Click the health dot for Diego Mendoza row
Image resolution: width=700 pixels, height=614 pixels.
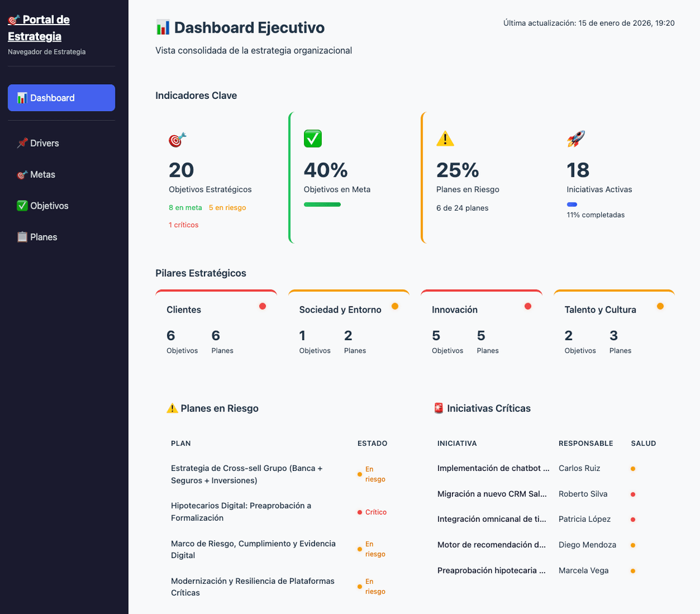pyautogui.click(x=633, y=545)
